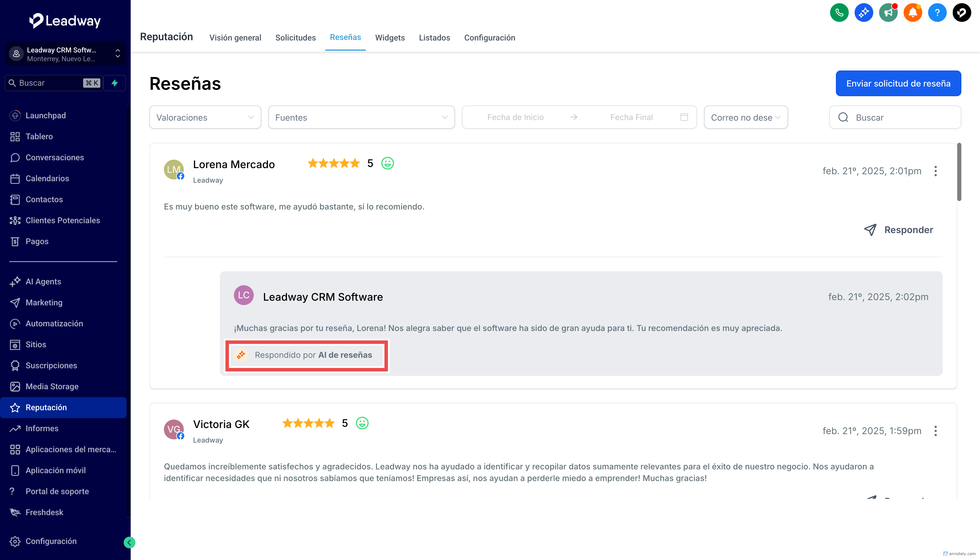Switch to the Widgets tab
The height and width of the screenshot is (560, 980).
point(390,38)
